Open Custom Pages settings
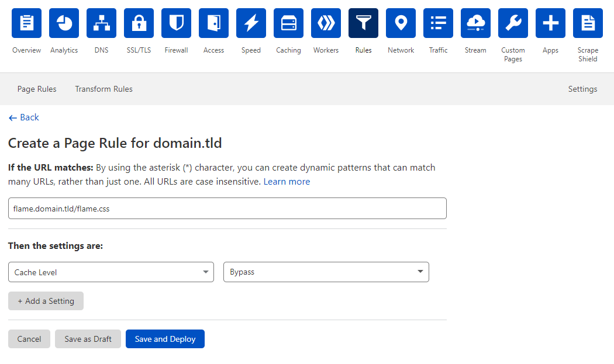This screenshot has height=364, width=614. point(513,23)
